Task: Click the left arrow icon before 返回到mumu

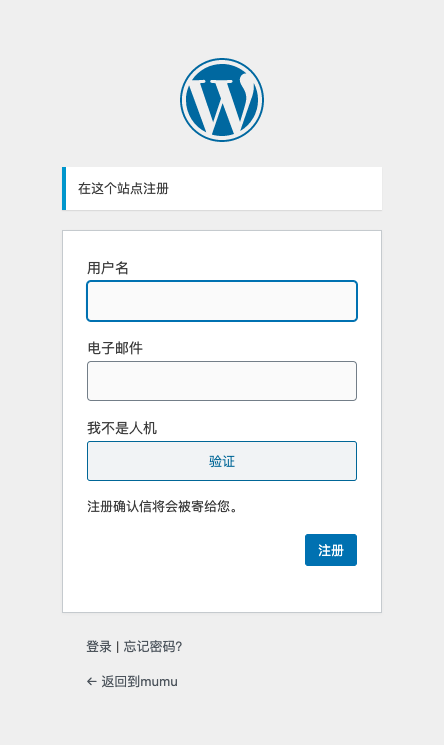Action: point(92,682)
